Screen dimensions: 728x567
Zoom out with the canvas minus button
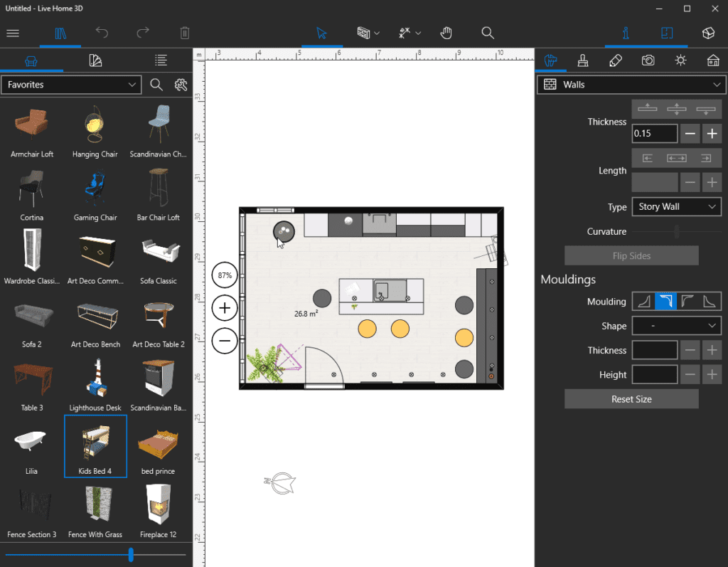225,341
